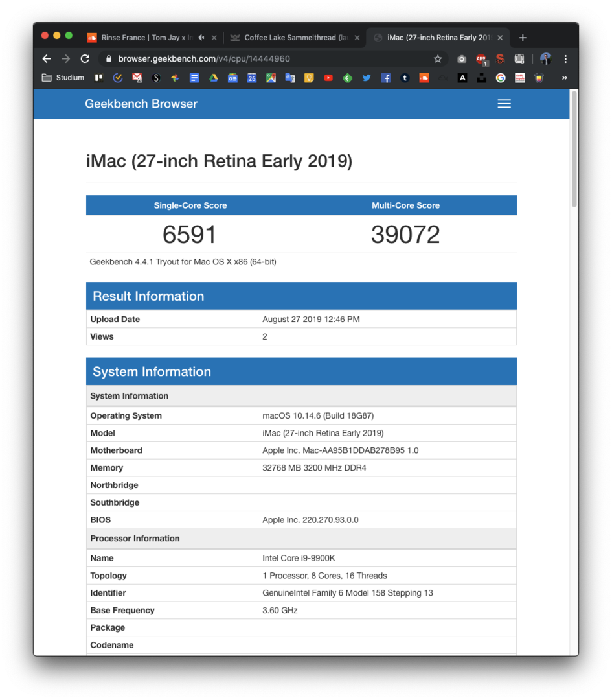Open the Google Translate bookmark
Image resolution: width=612 pixels, height=700 pixels.
[x=290, y=78]
